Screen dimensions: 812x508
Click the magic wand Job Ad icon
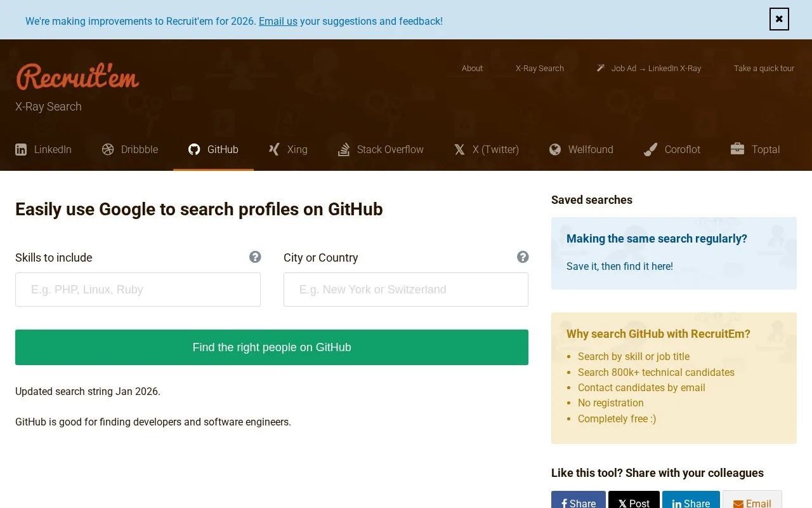point(601,68)
